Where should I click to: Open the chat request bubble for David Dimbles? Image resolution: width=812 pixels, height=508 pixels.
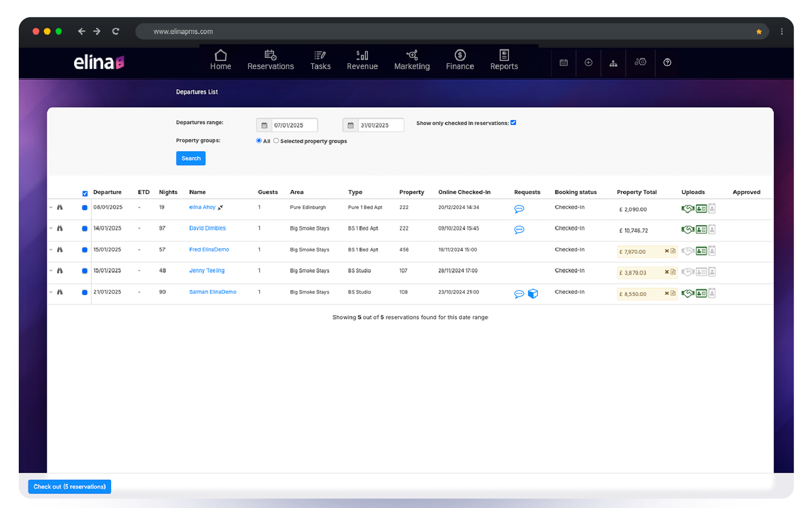pyautogui.click(x=519, y=230)
